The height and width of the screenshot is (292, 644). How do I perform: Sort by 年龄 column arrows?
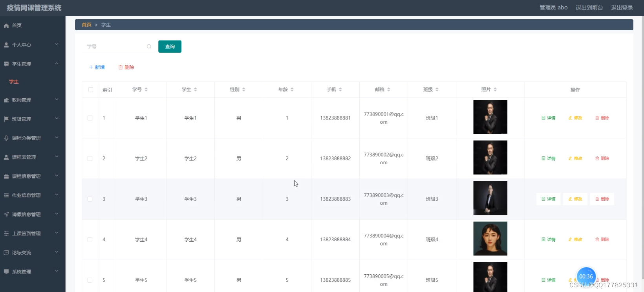292,90
